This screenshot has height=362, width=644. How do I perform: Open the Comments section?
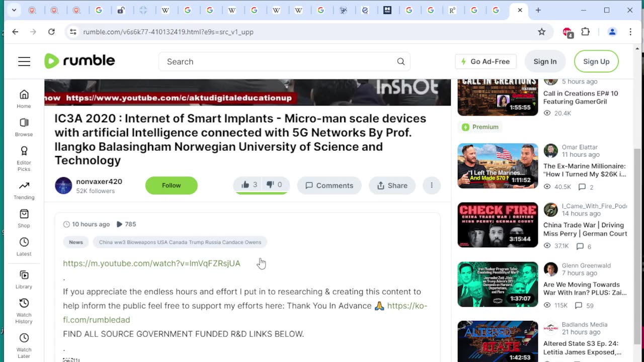click(x=329, y=186)
